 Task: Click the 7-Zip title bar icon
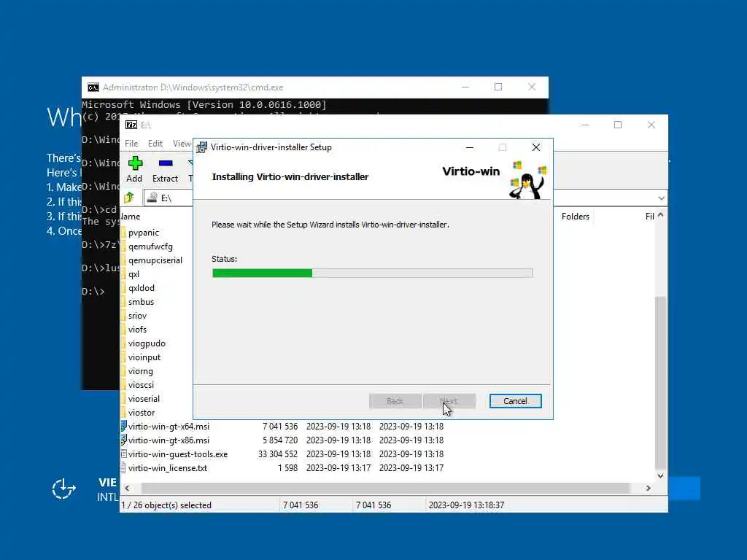131,125
